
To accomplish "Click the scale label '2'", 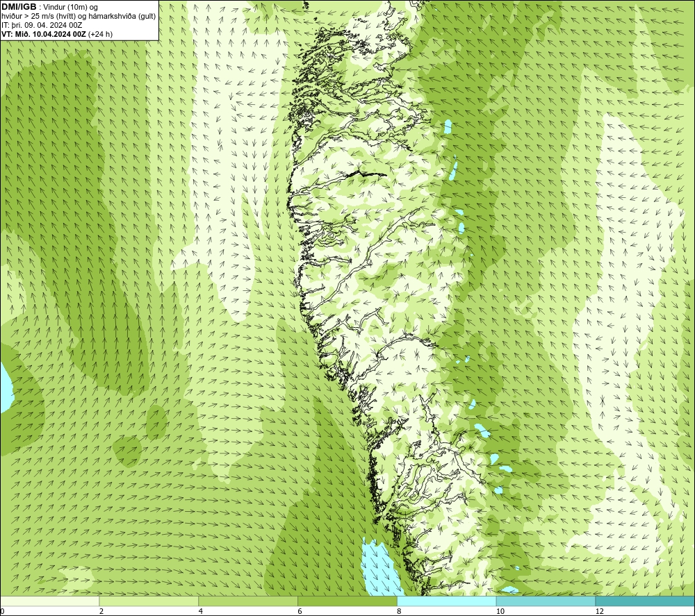I will [101, 611].
